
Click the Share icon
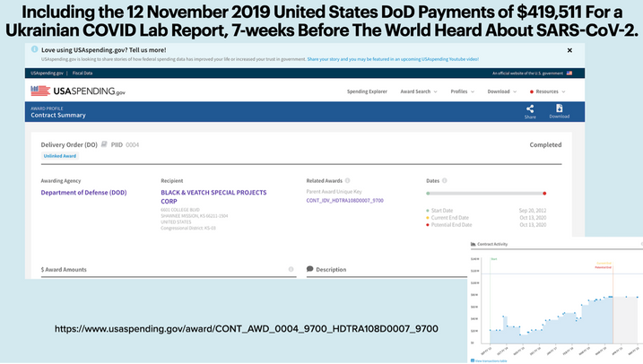[530, 111]
